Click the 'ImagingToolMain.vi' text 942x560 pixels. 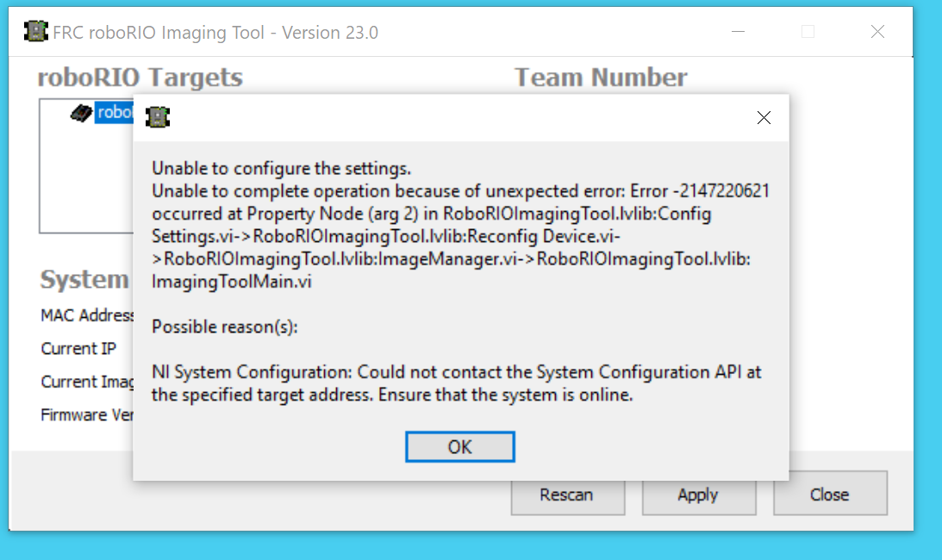[231, 282]
